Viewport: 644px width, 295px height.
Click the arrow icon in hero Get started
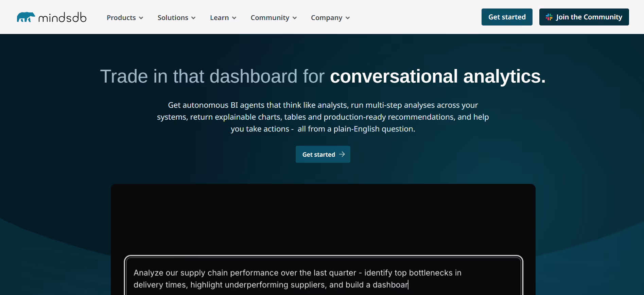[x=342, y=154]
